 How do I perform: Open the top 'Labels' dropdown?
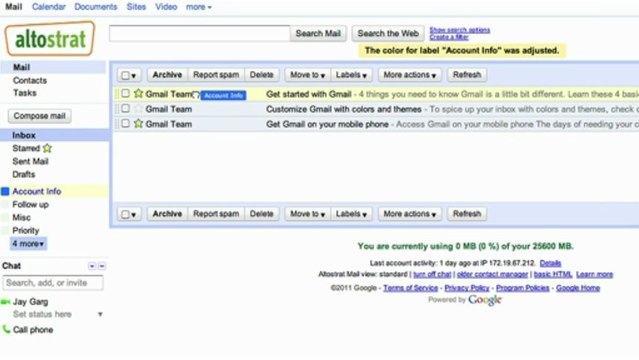coord(351,75)
